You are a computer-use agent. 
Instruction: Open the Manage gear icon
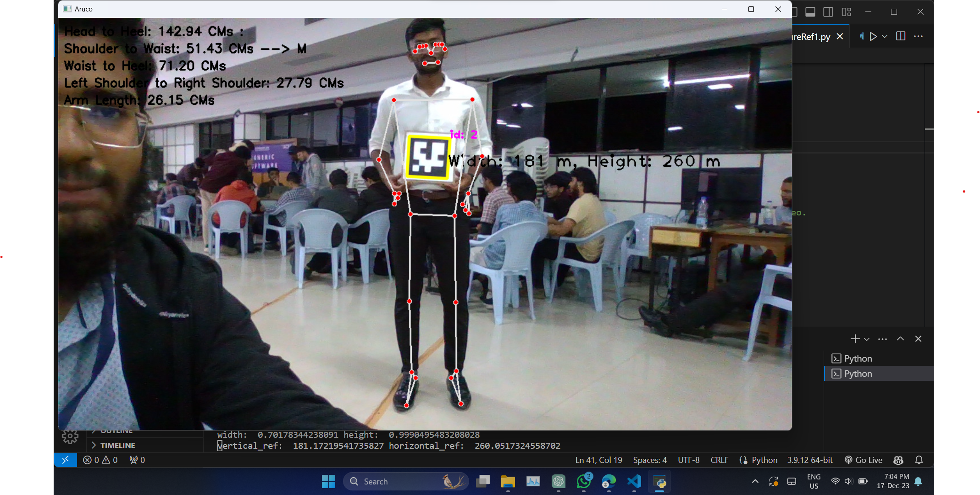coord(70,436)
